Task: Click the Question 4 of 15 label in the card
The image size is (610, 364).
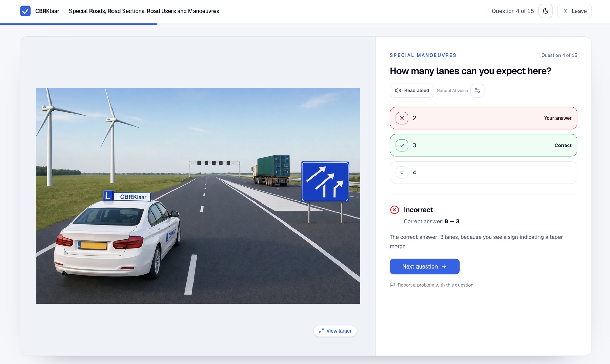Action: coord(559,55)
